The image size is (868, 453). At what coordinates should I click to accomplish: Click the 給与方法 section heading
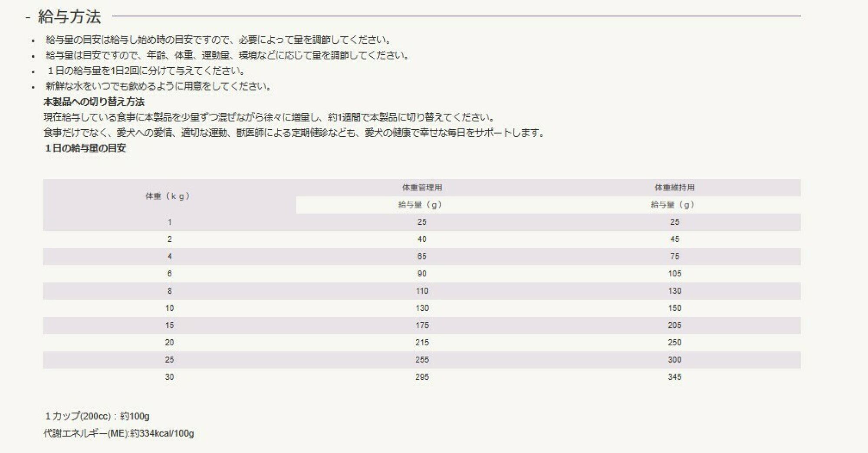point(69,17)
